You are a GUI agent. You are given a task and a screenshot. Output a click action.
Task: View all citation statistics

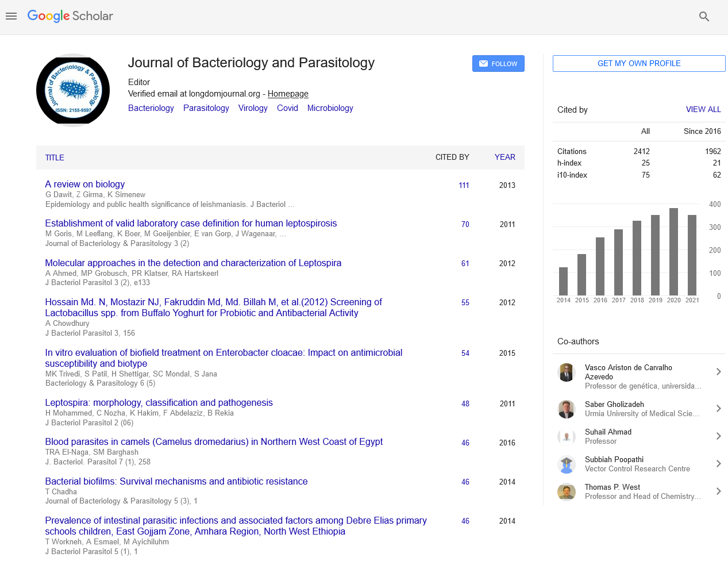coord(703,109)
